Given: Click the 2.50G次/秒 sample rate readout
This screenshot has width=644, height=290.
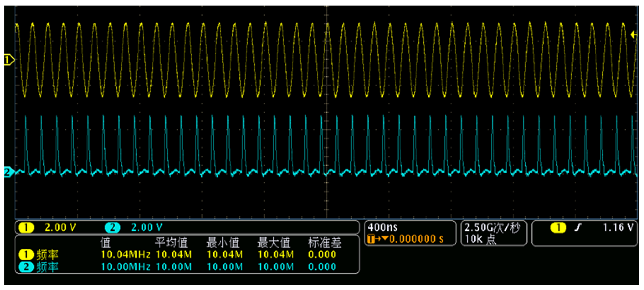Looking at the screenshot, I should (x=492, y=227).
